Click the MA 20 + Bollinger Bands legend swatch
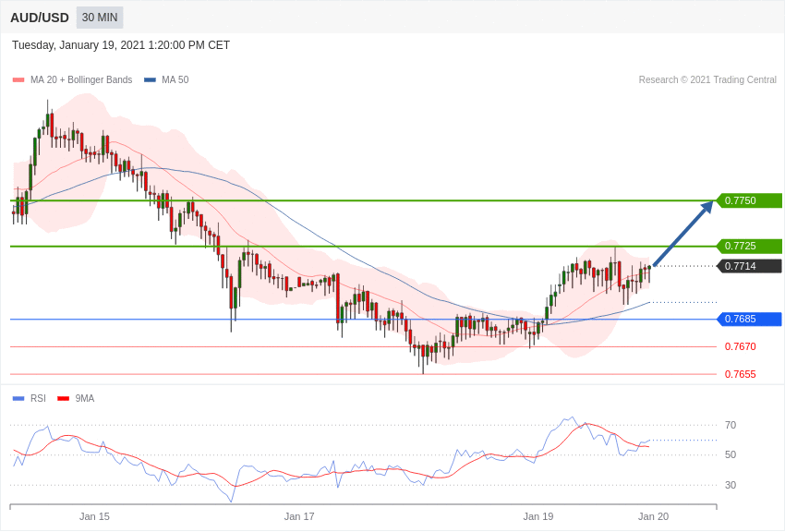 click(x=18, y=80)
